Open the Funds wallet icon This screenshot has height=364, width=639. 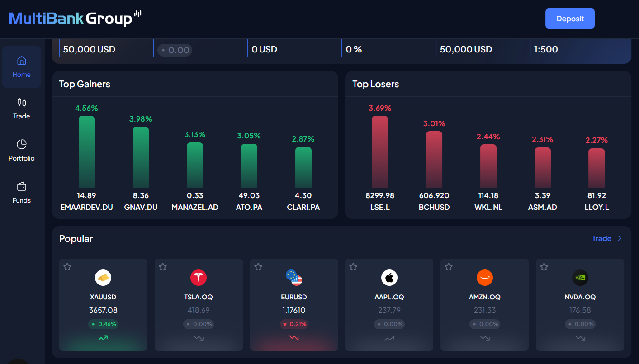tap(22, 186)
